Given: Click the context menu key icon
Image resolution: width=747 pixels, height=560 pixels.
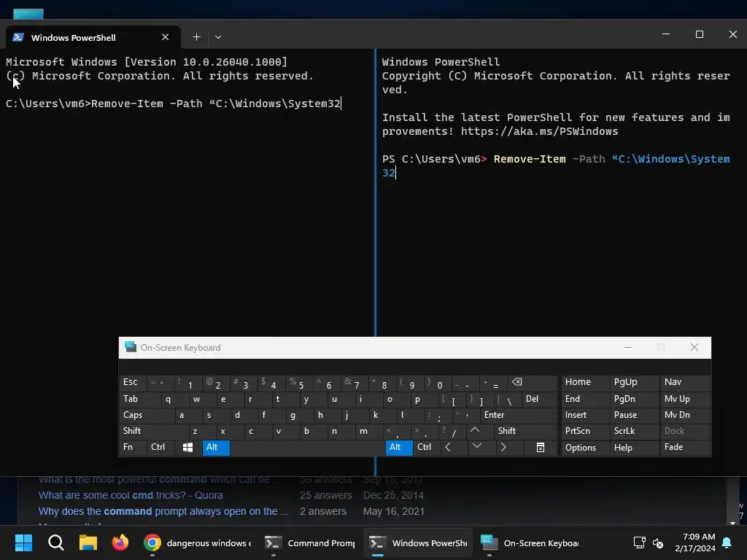Looking at the screenshot, I should tap(541, 448).
